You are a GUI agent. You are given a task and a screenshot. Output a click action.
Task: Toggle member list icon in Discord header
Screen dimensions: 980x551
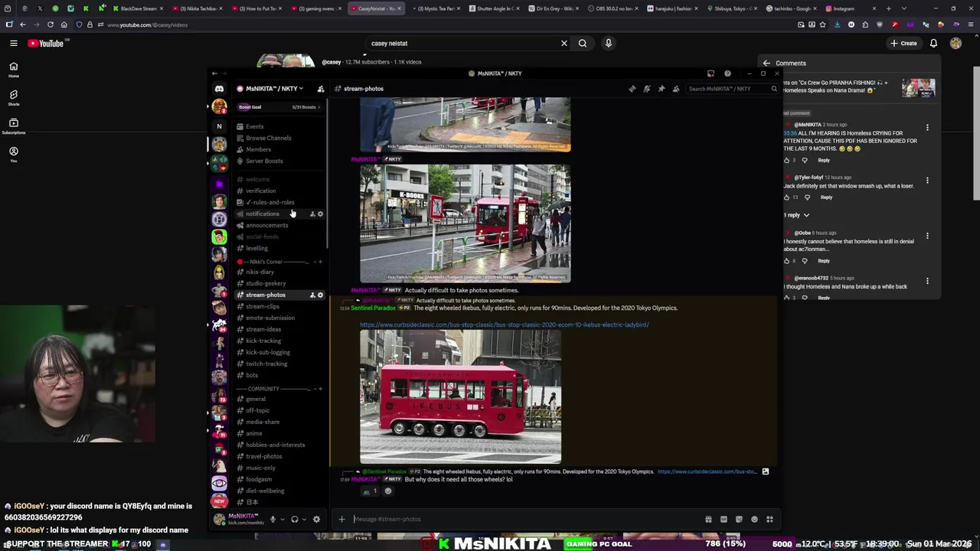pos(676,89)
